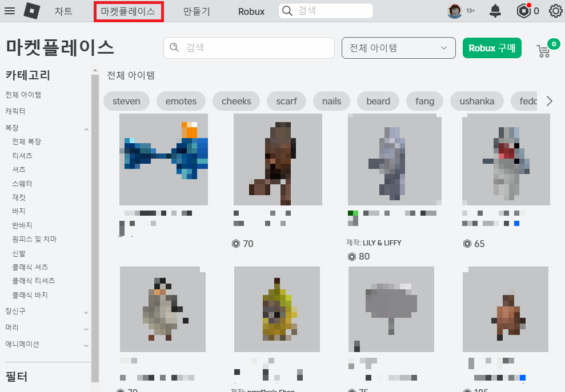Select 클래식 셔츠 subcategory

click(x=30, y=267)
